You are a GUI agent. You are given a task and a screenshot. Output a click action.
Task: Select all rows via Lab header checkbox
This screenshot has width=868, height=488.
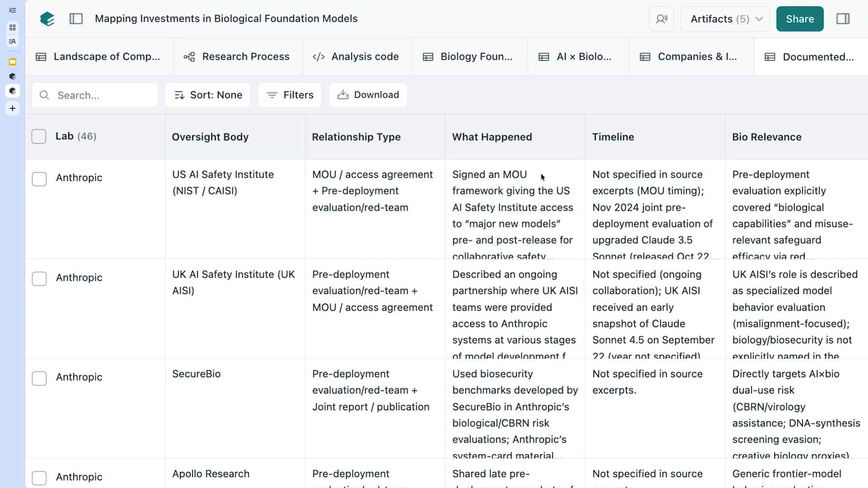click(39, 136)
